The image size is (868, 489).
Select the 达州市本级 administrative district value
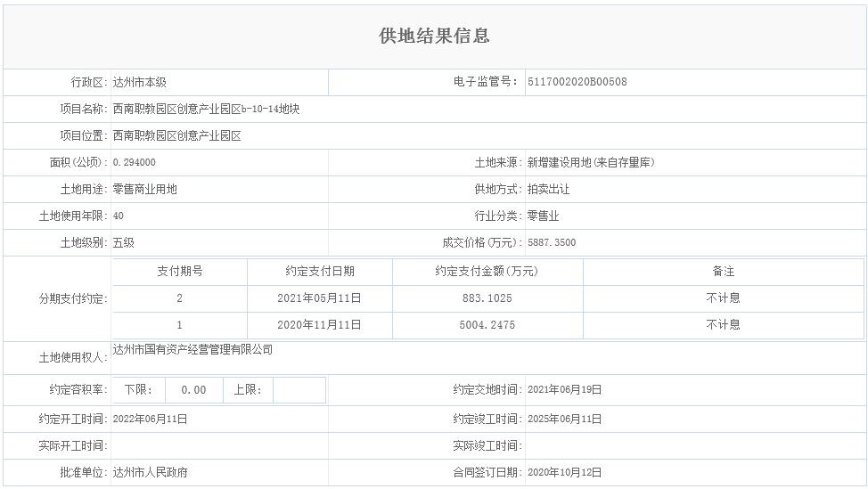click(x=140, y=83)
